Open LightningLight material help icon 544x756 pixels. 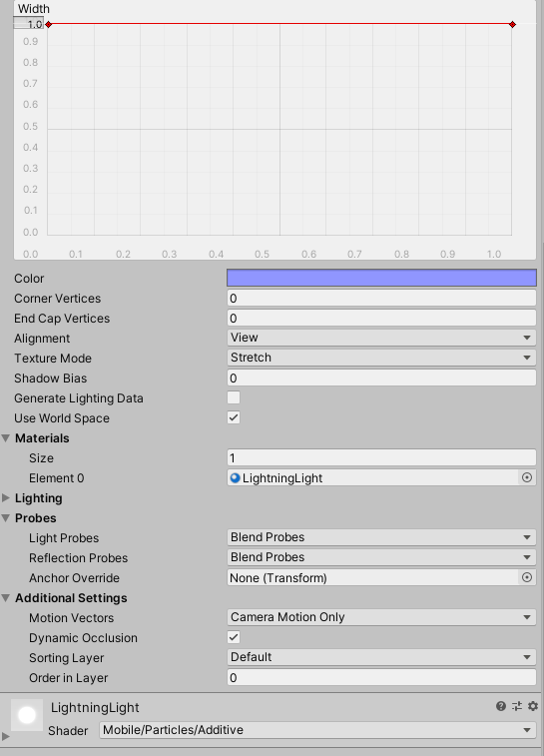click(x=501, y=706)
